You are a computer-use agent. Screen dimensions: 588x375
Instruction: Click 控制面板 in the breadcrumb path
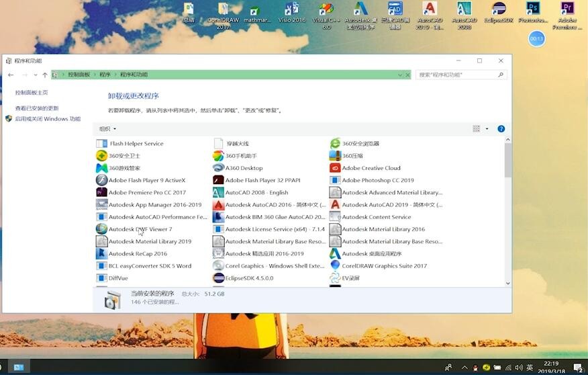tap(79, 75)
